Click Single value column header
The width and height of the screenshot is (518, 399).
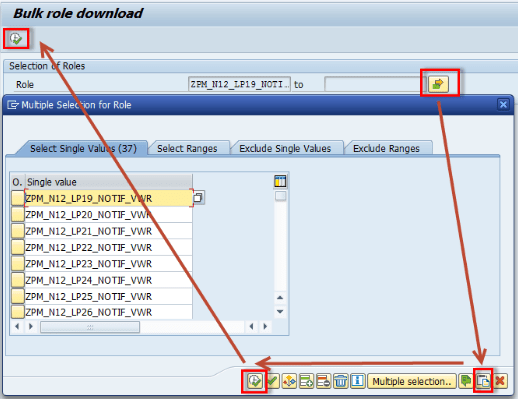[x=109, y=182]
